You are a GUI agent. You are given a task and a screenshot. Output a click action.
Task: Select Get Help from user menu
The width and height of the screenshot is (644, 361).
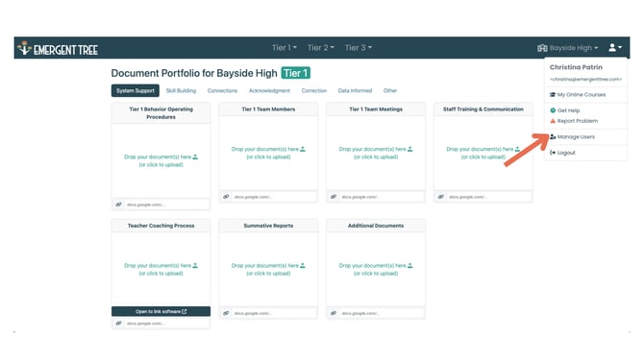click(565, 110)
